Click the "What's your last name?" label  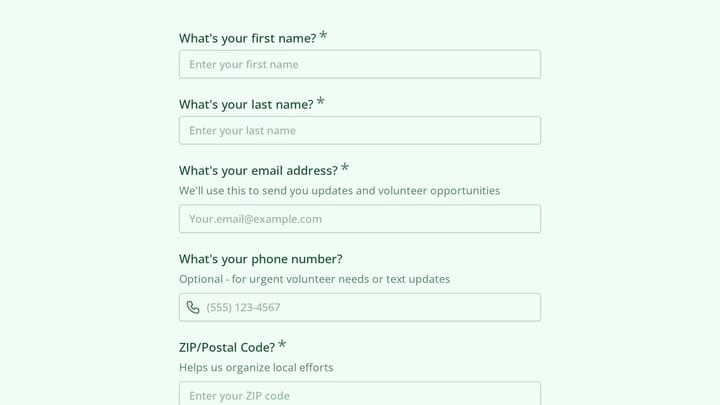(x=246, y=104)
